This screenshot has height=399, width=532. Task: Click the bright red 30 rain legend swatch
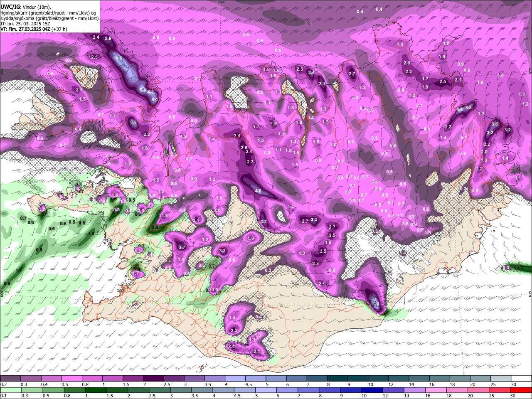click(521, 390)
